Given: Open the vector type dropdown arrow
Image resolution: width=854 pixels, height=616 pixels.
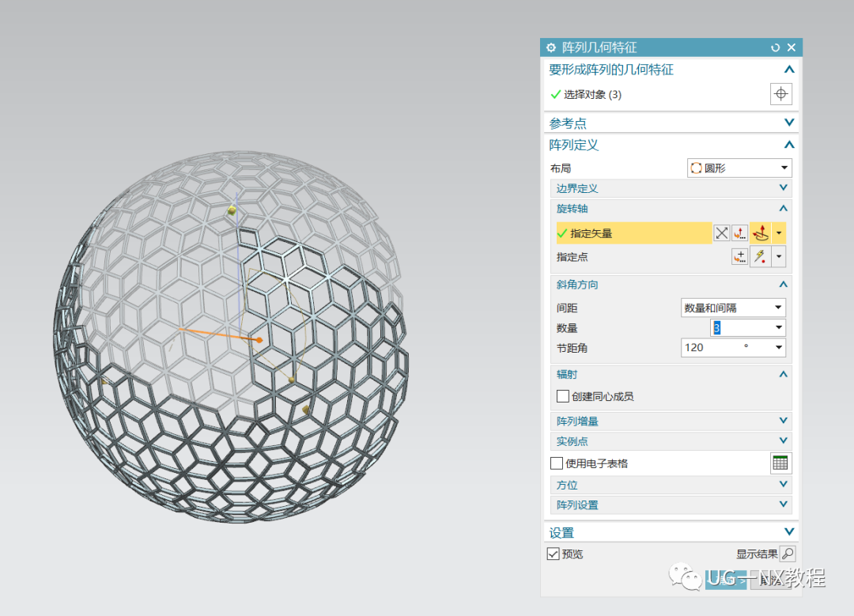Looking at the screenshot, I should [x=779, y=233].
